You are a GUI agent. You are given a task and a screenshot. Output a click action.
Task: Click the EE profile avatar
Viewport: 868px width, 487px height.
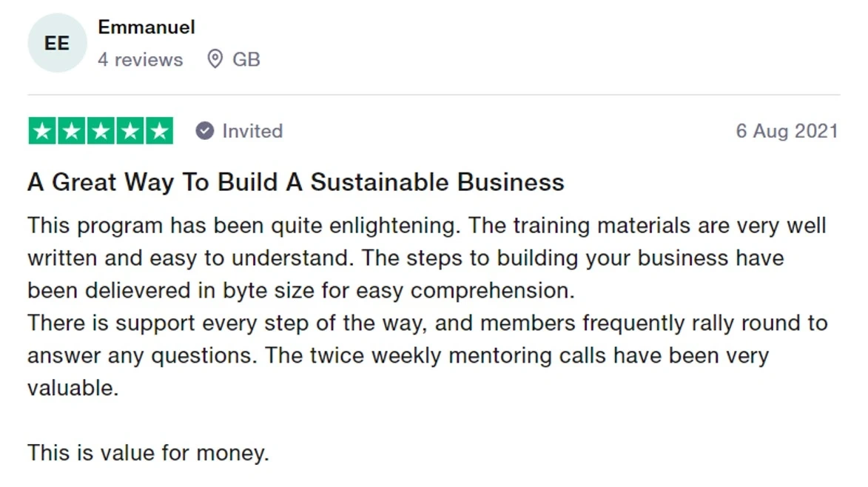click(57, 43)
